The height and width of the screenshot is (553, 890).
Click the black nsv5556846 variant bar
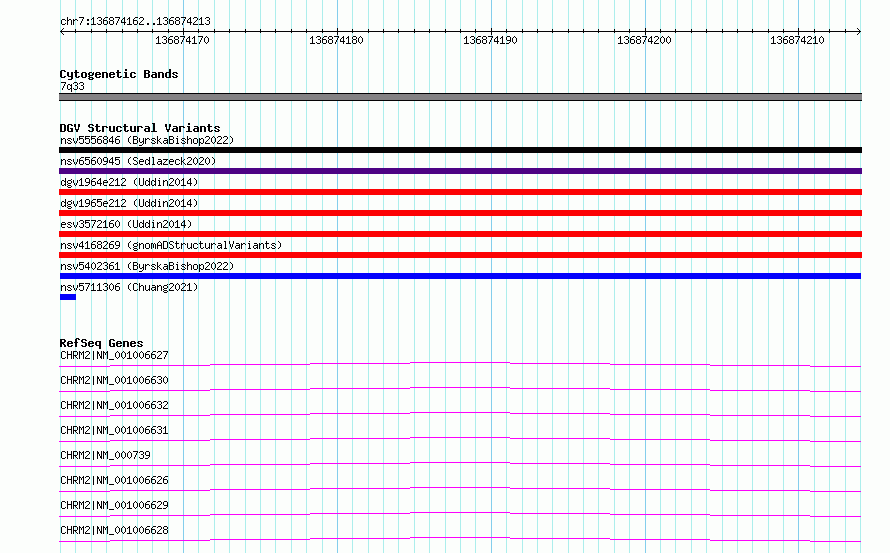pyautogui.click(x=460, y=150)
